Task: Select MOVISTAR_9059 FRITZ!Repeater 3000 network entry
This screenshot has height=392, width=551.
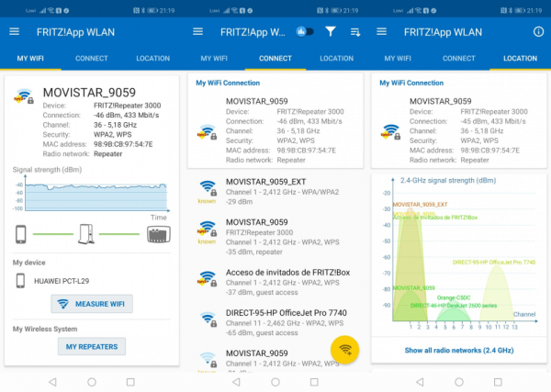Action: click(x=275, y=237)
